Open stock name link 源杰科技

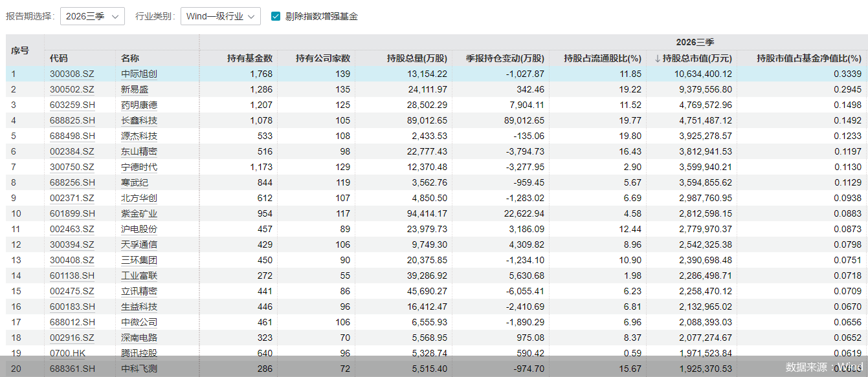(139, 136)
